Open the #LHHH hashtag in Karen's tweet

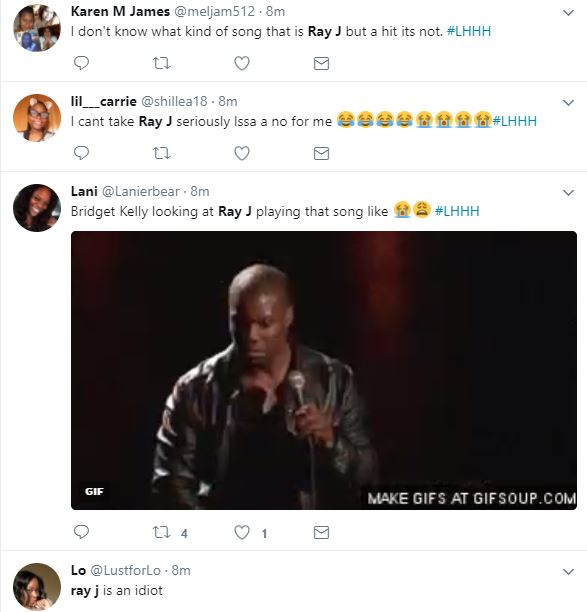click(x=469, y=31)
